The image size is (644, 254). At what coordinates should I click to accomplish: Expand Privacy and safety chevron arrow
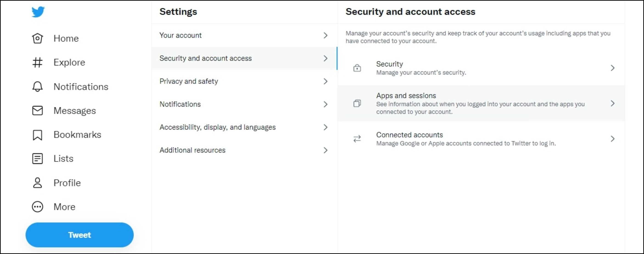pos(325,81)
